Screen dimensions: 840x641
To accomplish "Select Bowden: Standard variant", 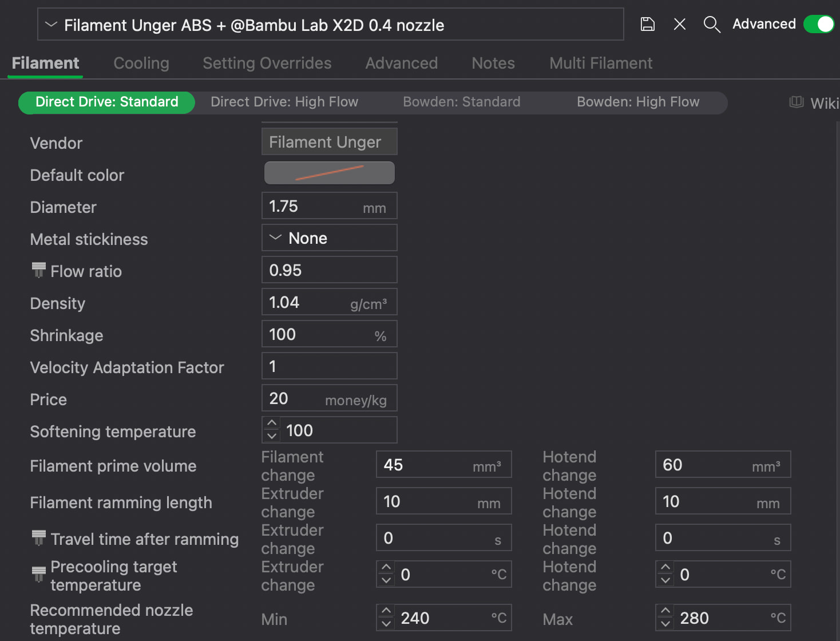I will click(x=462, y=102).
